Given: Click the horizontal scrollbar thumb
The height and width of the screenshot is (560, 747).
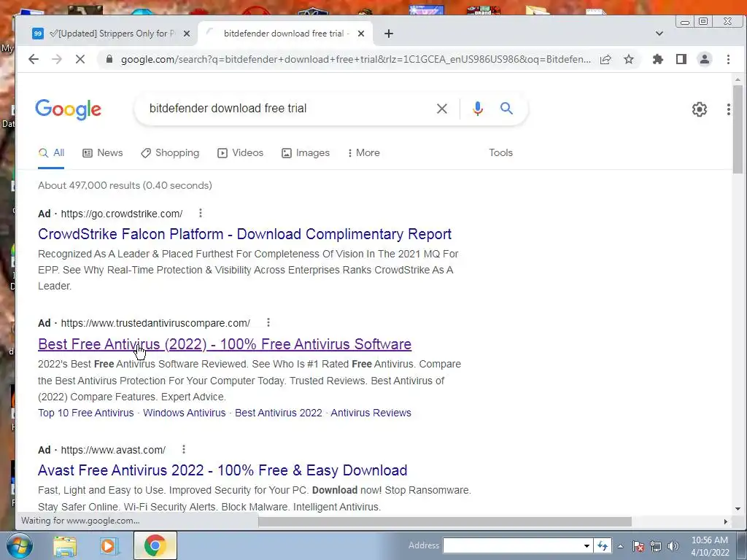Looking at the screenshot, I should (x=445, y=522).
